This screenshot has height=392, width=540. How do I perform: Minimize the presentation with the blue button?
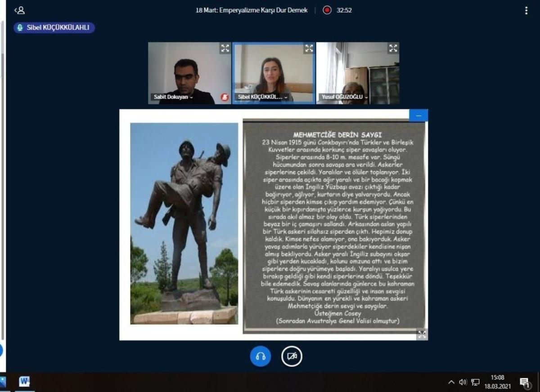pyautogui.click(x=418, y=116)
